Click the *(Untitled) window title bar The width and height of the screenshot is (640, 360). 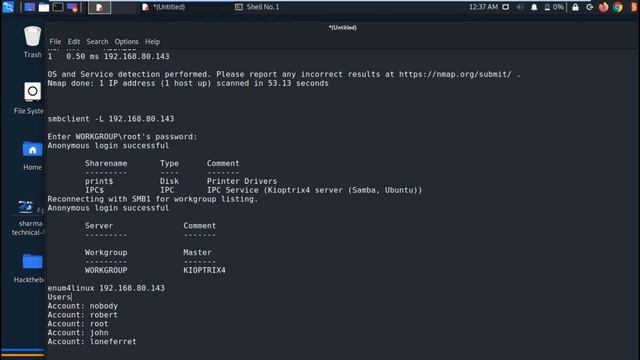(342, 27)
